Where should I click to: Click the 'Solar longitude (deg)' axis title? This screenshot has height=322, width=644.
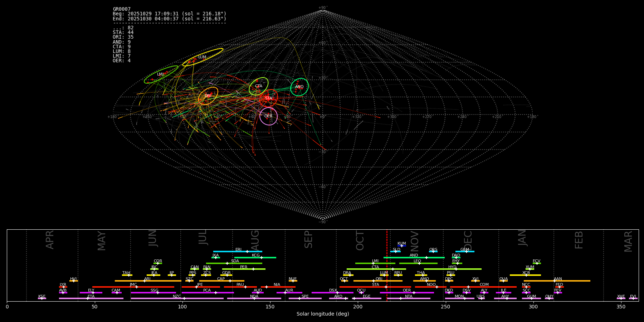tap(323, 314)
